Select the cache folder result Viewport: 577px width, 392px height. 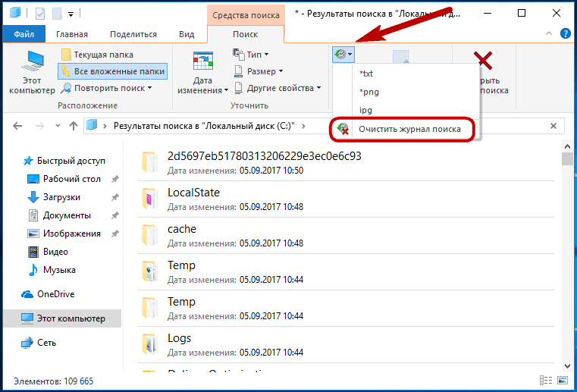pyautogui.click(x=346, y=236)
